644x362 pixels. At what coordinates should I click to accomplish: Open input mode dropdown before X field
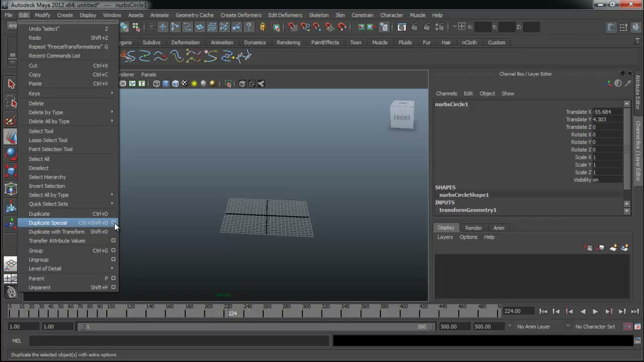point(455,27)
